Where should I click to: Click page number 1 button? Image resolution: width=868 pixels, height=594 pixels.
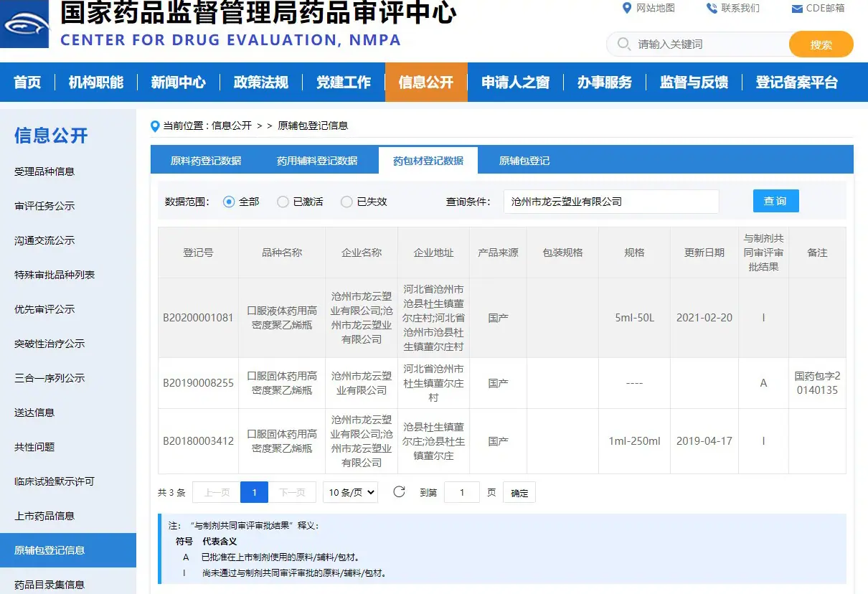pyautogui.click(x=255, y=492)
